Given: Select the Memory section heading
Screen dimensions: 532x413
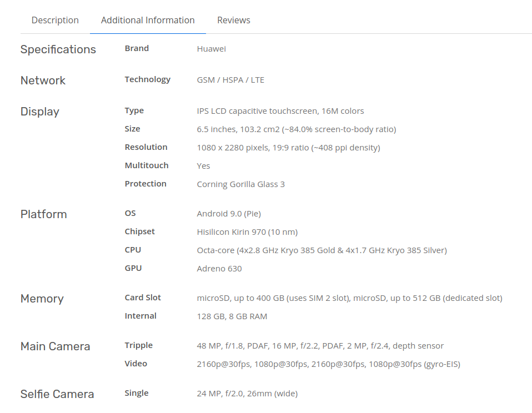Looking at the screenshot, I should coord(42,299).
